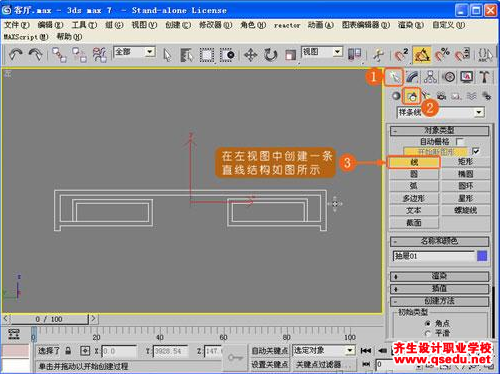Viewport: 500px width, 374px height.
Task: Collapse the 名称和颜色 rollout
Action: coord(439,241)
